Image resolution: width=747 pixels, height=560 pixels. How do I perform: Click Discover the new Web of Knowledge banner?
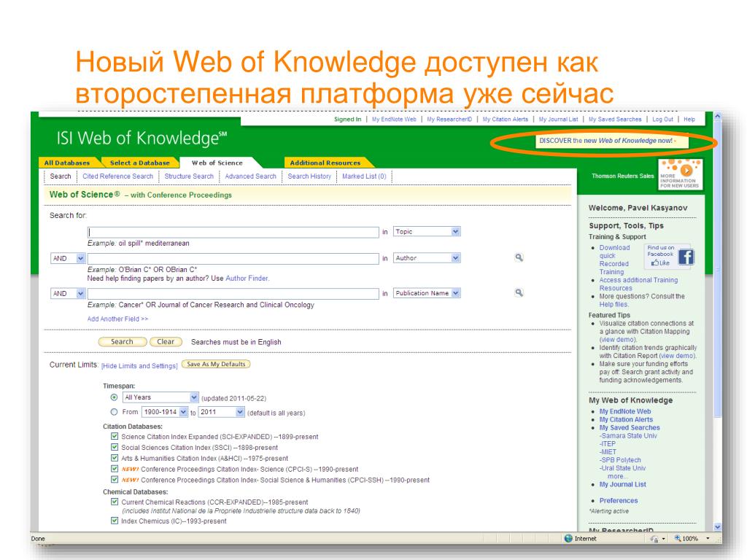pyautogui.click(x=612, y=141)
